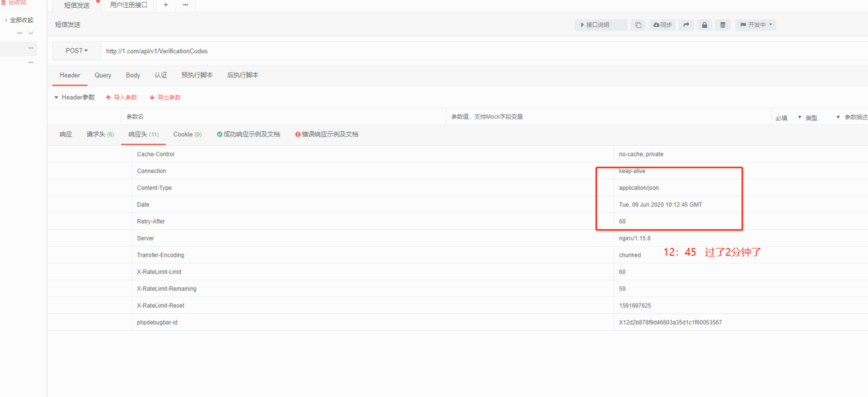
Task: Switch to the 用户注册接口 tab
Action: pos(129,5)
